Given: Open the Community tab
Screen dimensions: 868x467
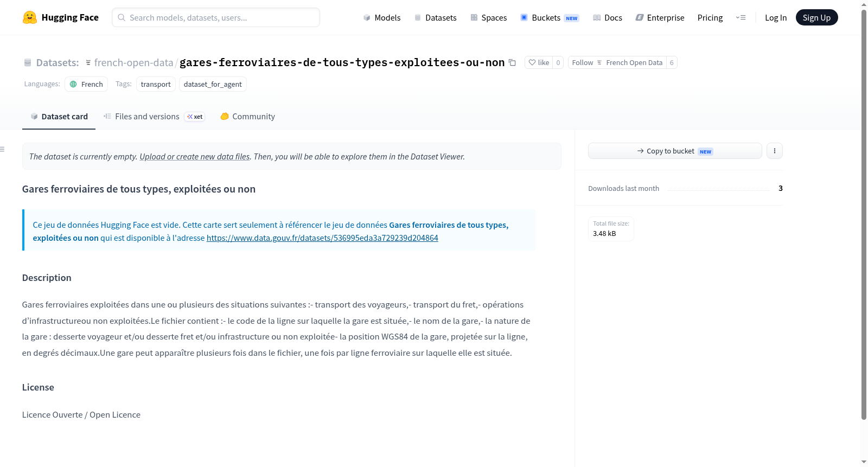Looking at the screenshot, I should point(247,117).
